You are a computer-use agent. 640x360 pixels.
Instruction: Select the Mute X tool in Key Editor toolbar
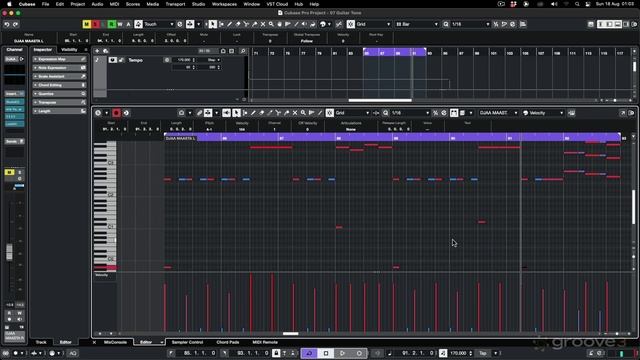(295, 113)
